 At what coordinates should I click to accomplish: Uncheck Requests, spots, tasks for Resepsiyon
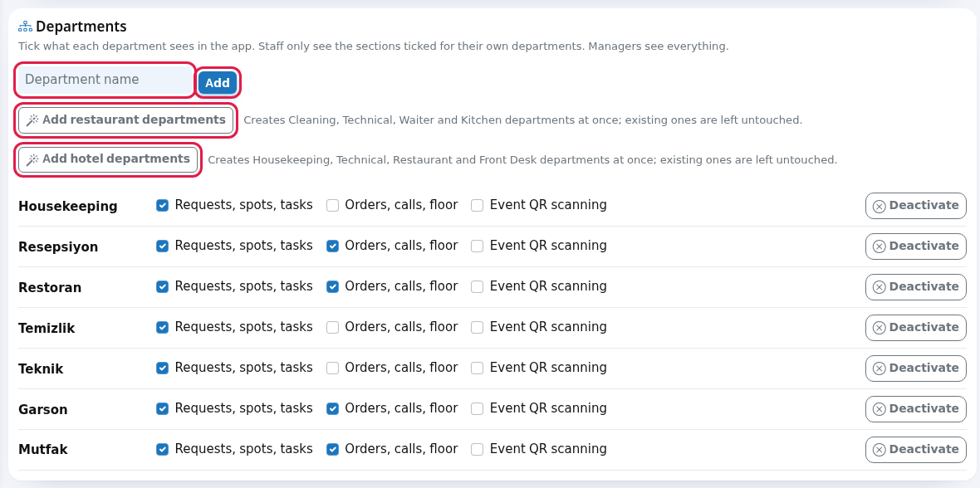pyautogui.click(x=163, y=246)
